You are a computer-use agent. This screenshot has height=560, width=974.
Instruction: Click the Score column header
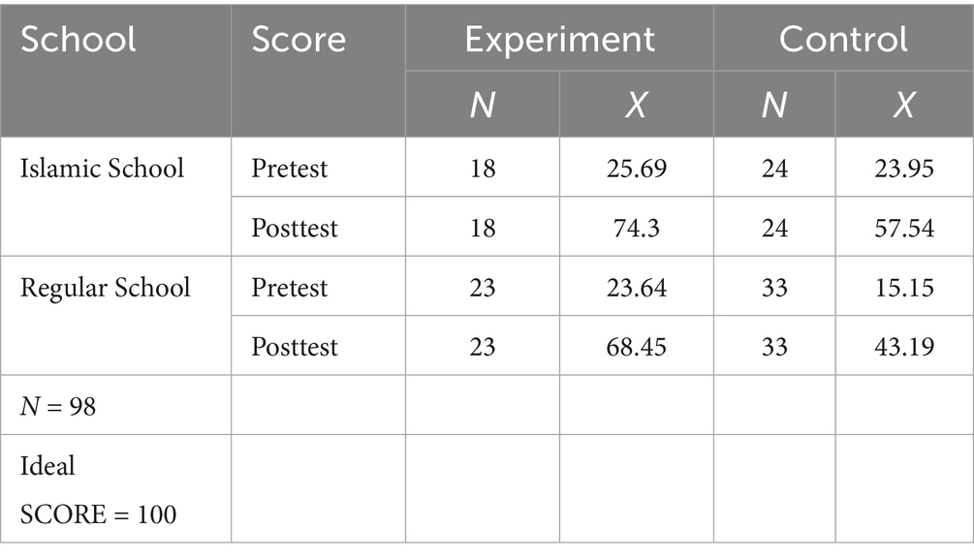[x=298, y=40]
